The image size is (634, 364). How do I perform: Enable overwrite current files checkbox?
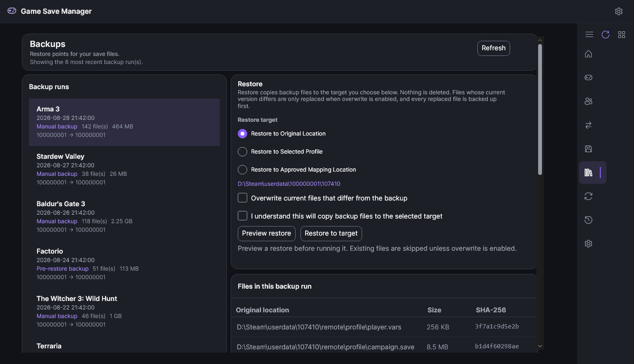click(242, 198)
